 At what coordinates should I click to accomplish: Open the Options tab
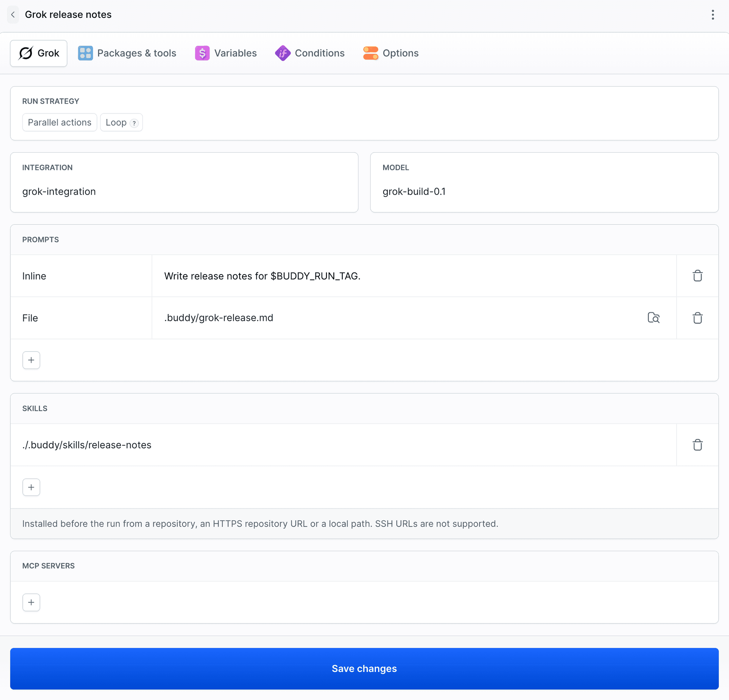[x=391, y=53]
